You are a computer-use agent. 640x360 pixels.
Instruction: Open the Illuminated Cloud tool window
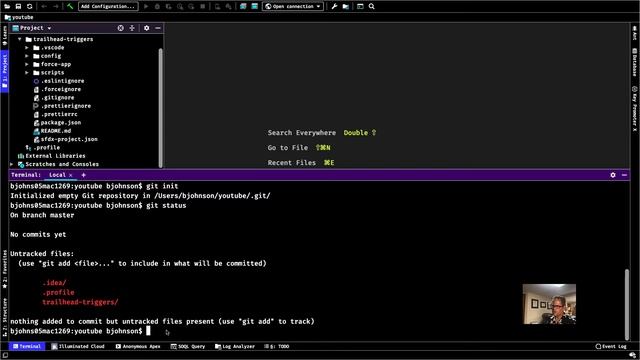[x=78, y=346]
